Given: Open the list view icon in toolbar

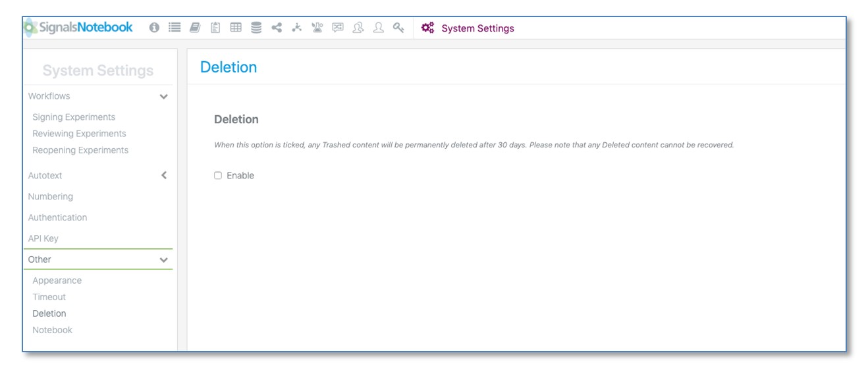Looking at the screenshot, I should [175, 28].
